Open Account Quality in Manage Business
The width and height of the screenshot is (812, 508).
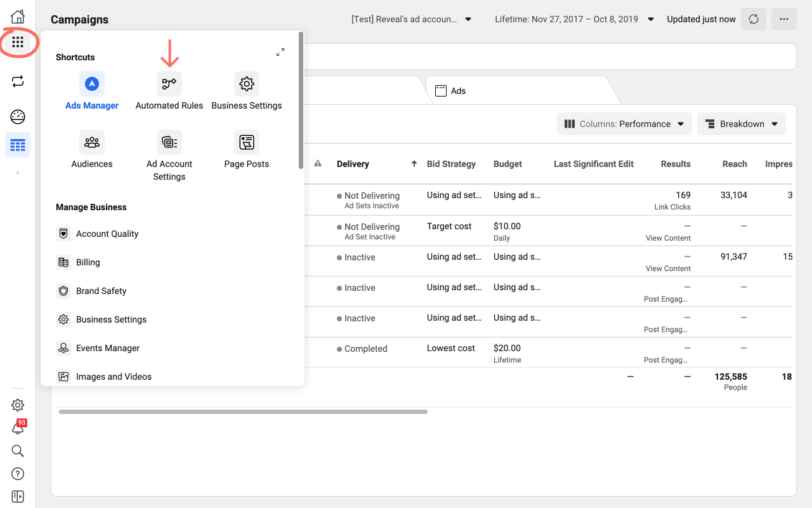point(107,234)
